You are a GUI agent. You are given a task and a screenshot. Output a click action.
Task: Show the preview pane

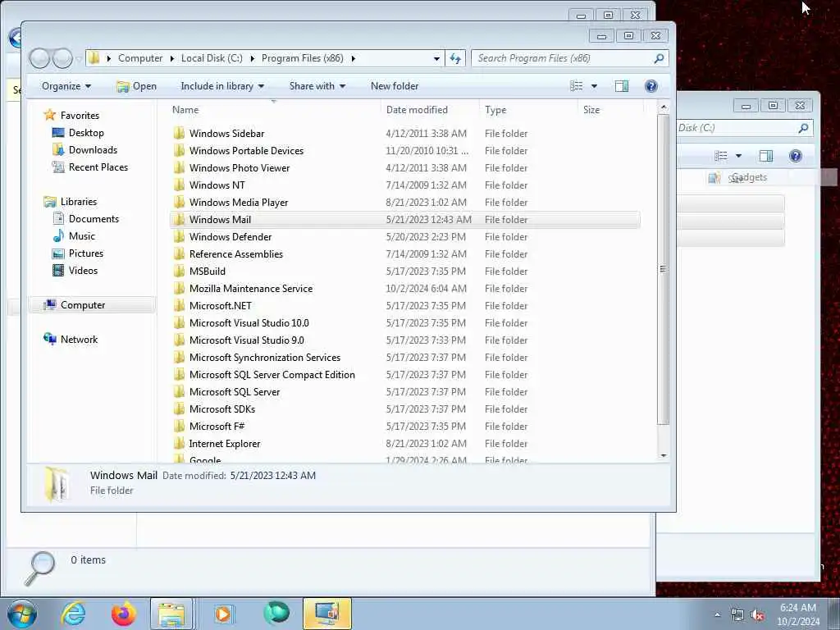click(622, 86)
